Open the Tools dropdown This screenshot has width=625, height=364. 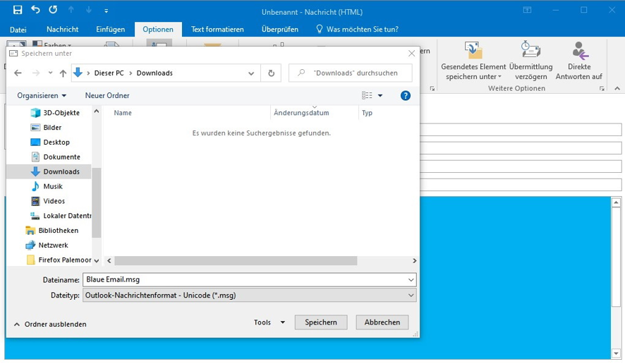(269, 322)
